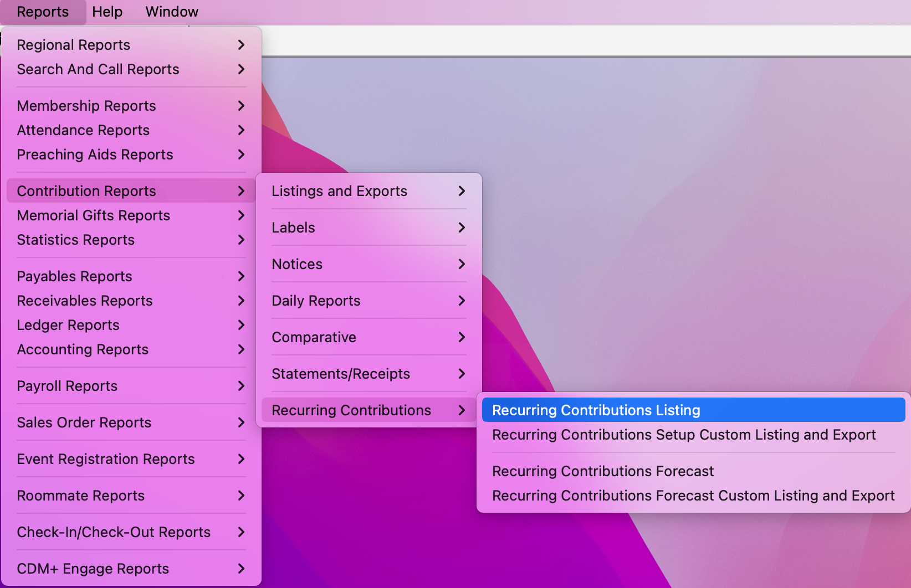Open Preaching Aids Reports

click(95, 155)
